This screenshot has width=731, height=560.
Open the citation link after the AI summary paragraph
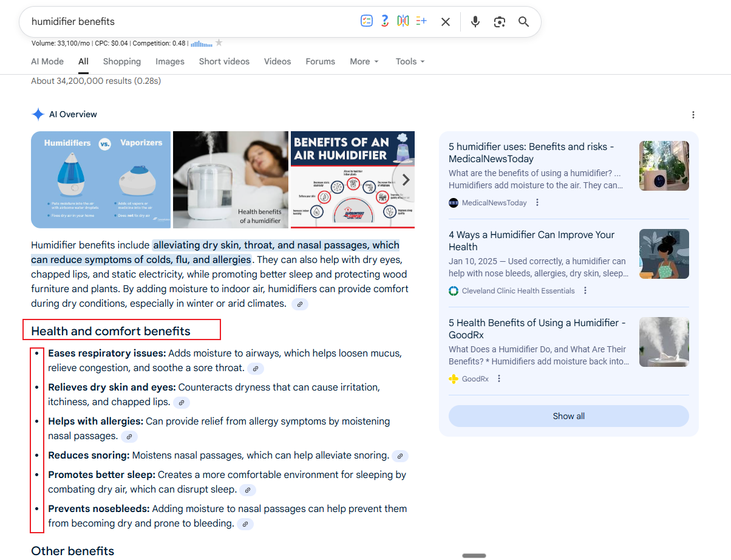[x=299, y=304]
